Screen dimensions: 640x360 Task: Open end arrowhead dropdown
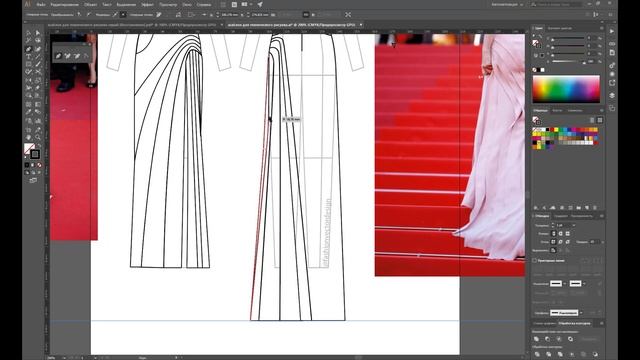point(584,283)
